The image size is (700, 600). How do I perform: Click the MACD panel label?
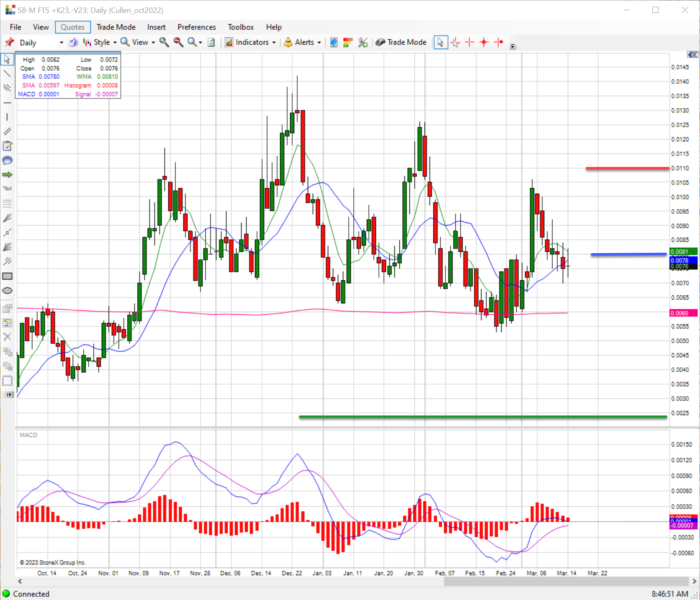[28, 435]
